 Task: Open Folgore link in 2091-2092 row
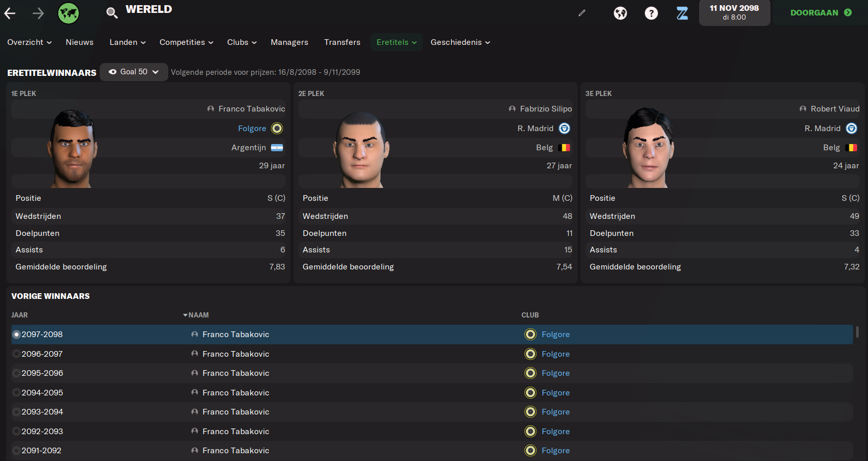(556, 451)
